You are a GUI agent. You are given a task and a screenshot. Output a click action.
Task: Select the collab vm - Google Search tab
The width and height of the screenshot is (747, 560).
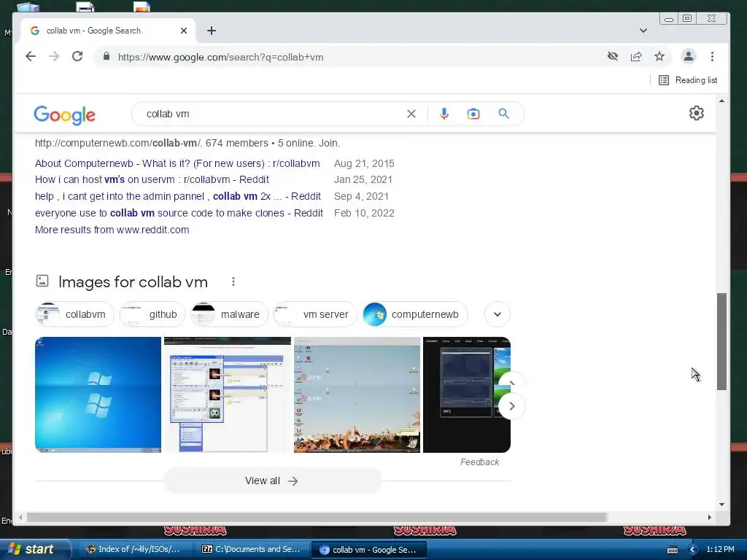(x=107, y=31)
